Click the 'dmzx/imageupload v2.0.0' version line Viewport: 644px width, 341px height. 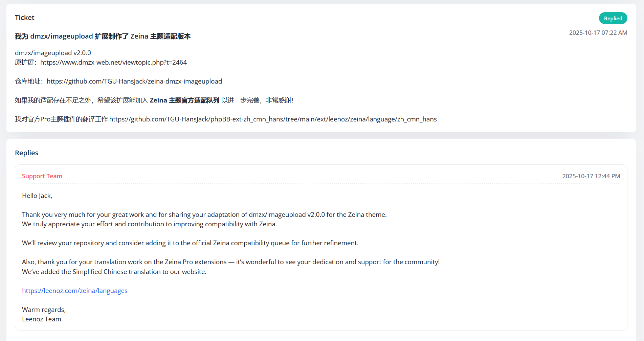coord(53,53)
